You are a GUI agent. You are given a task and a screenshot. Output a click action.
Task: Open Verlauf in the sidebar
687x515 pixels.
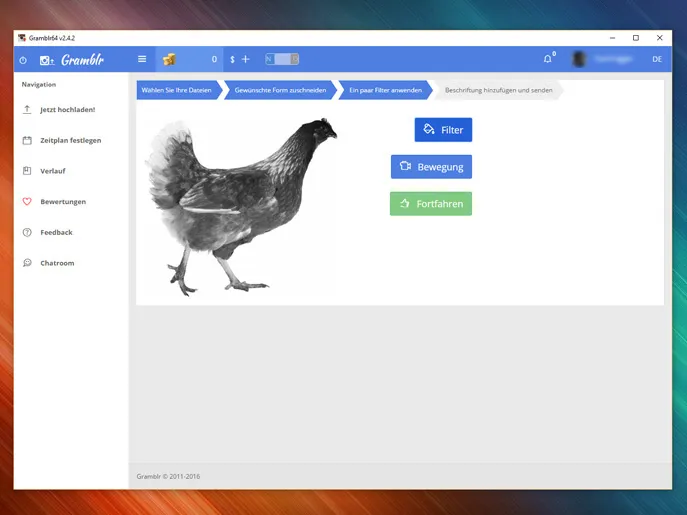(53, 171)
